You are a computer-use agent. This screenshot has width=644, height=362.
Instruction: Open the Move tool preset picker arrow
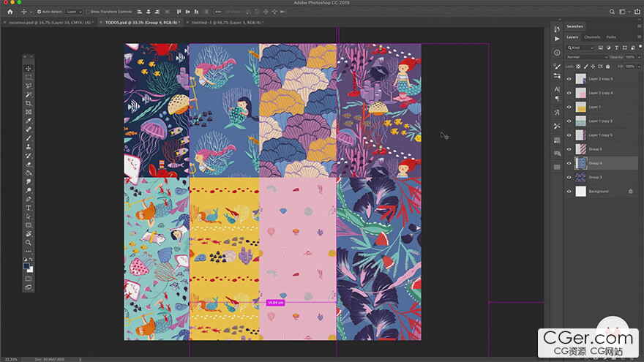click(31, 12)
